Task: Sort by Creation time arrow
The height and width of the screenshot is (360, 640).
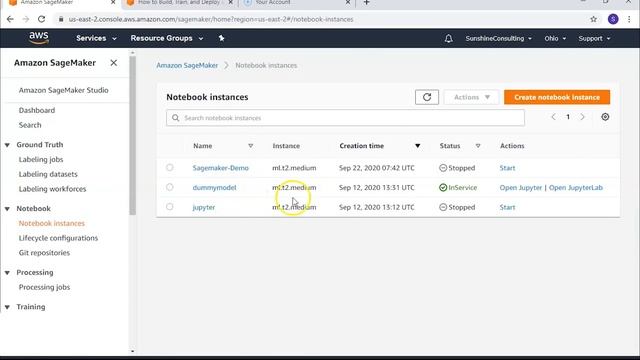Action: coord(418,146)
